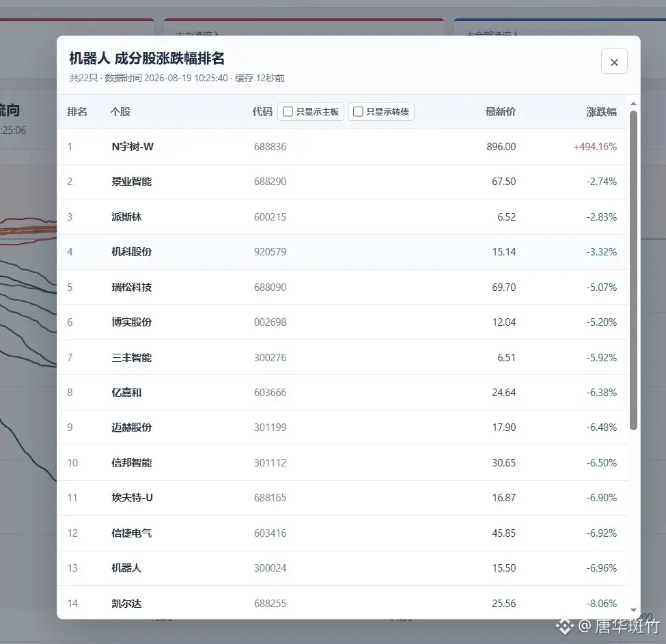
Task: Sort by the 最新价 column header
Action: [500, 112]
